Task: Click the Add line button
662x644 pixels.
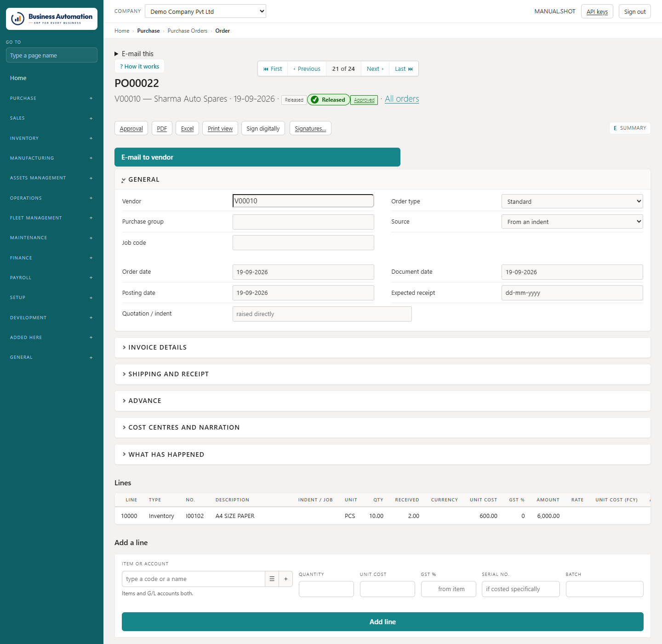Action: pyautogui.click(x=382, y=622)
